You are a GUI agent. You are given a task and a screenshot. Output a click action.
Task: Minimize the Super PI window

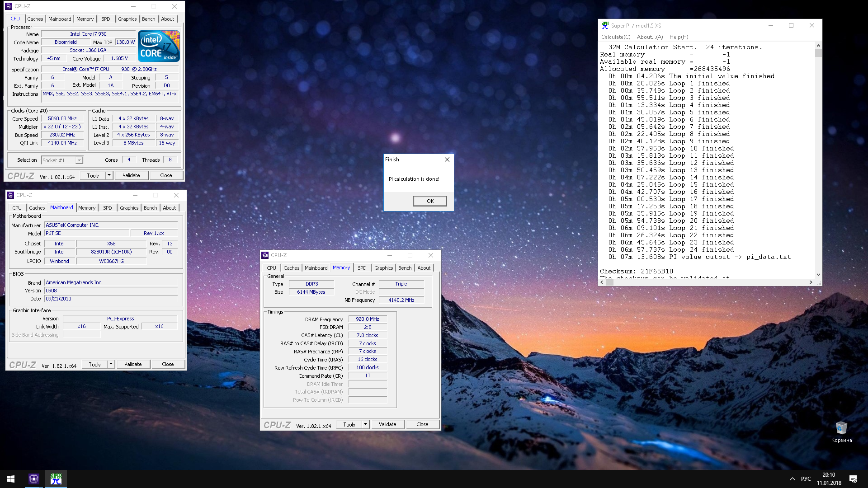(770, 26)
